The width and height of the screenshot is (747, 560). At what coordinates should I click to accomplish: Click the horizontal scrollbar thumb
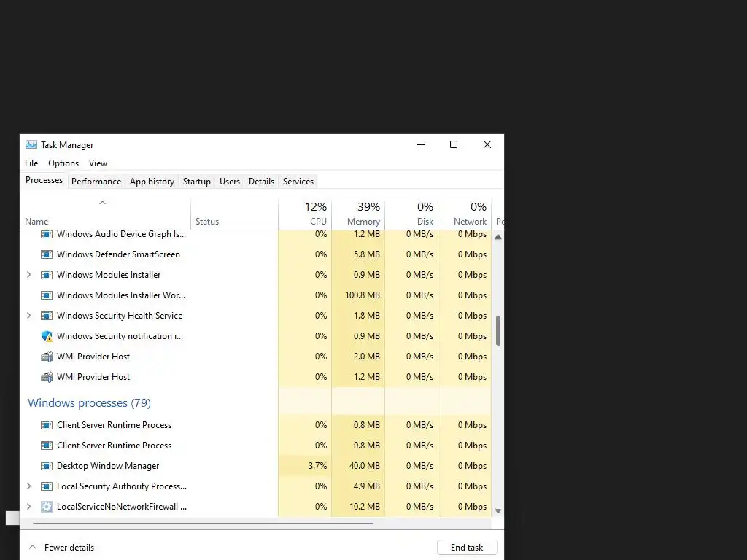[203, 524]
